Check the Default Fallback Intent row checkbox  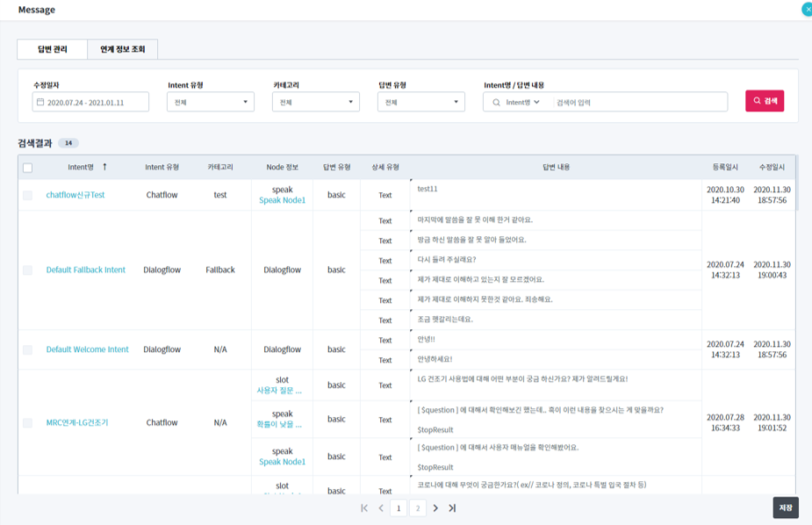click(28, 270)
